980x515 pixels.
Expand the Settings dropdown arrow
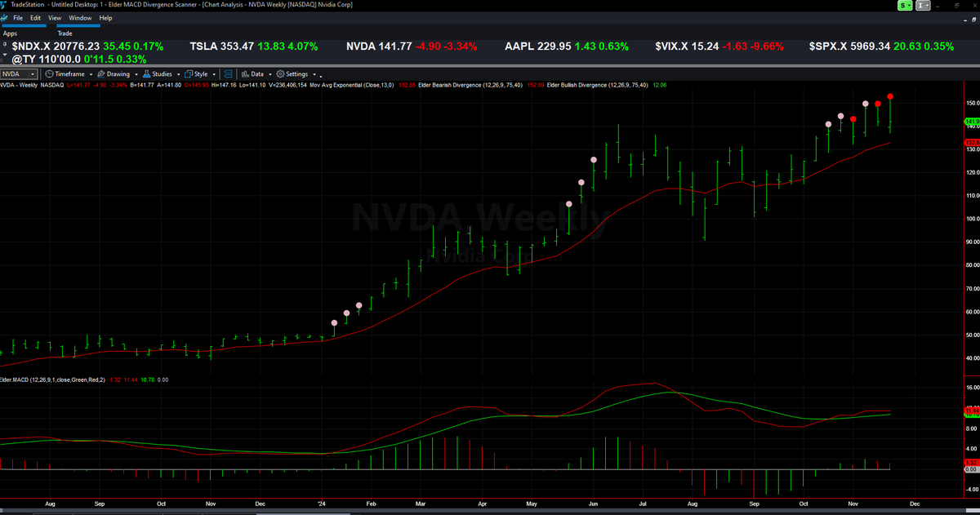click(x=313, y=74)
